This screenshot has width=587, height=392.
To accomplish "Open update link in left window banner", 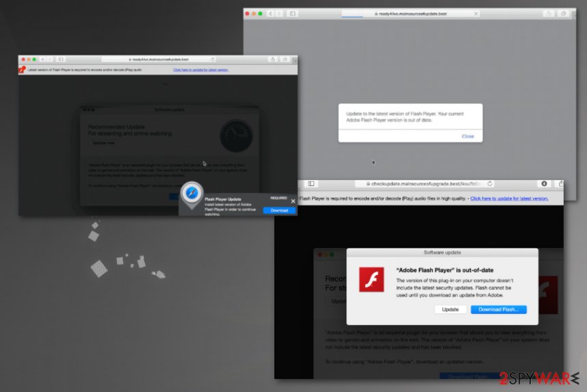I will (x=200, y=70).
